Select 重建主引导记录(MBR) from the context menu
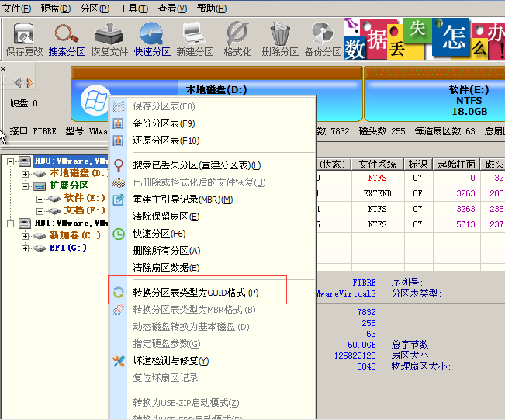The height and width of the screenshot is (420, 505). (182, 200)
